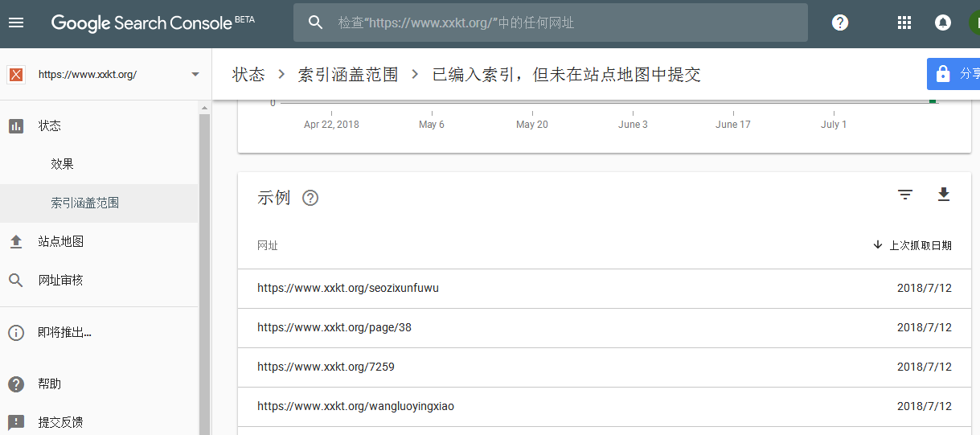Expand the property selector dropdown arrow
980x435 pixels.
coord(195,75)
